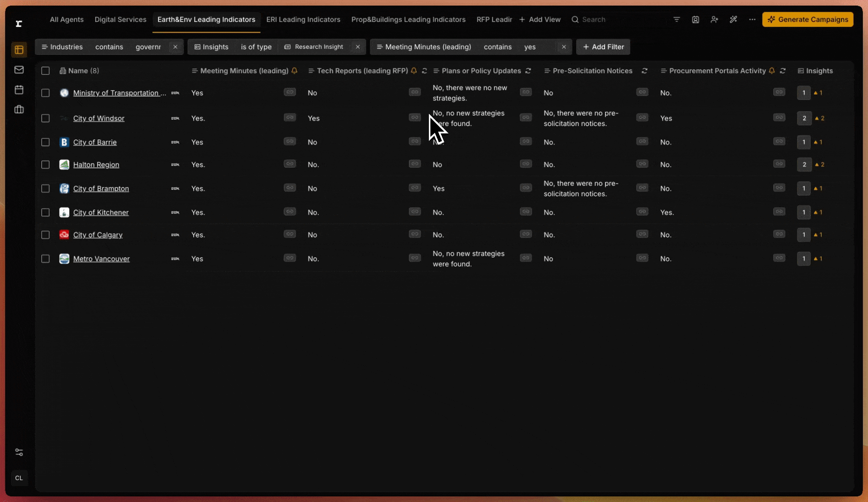The height and width of the screenshot is (502, 868).
Task: Click the refresh icon beside Pre-Solicitation Notices
Action: pos(644,71)
